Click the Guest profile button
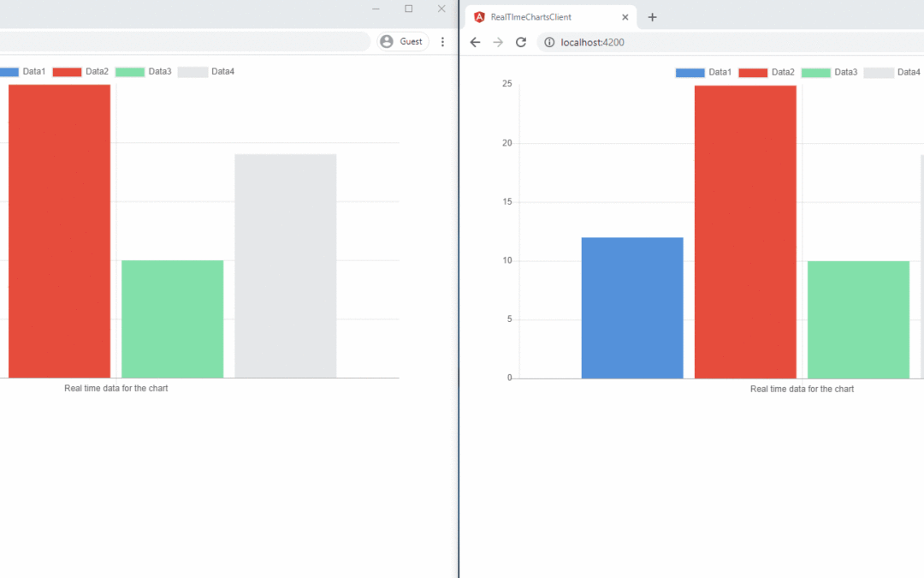924x578 pixels. coord(403,41)
